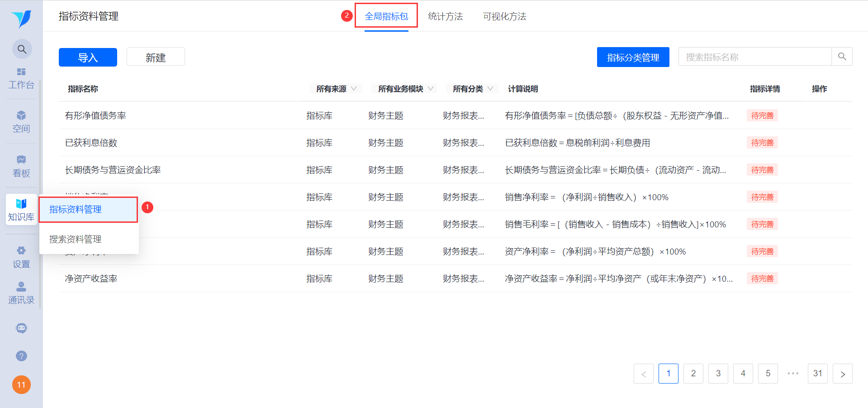Click the chatbot assistant icon in sidebar
This screenshot has width=868, height=408.
(x=21, y=328)
